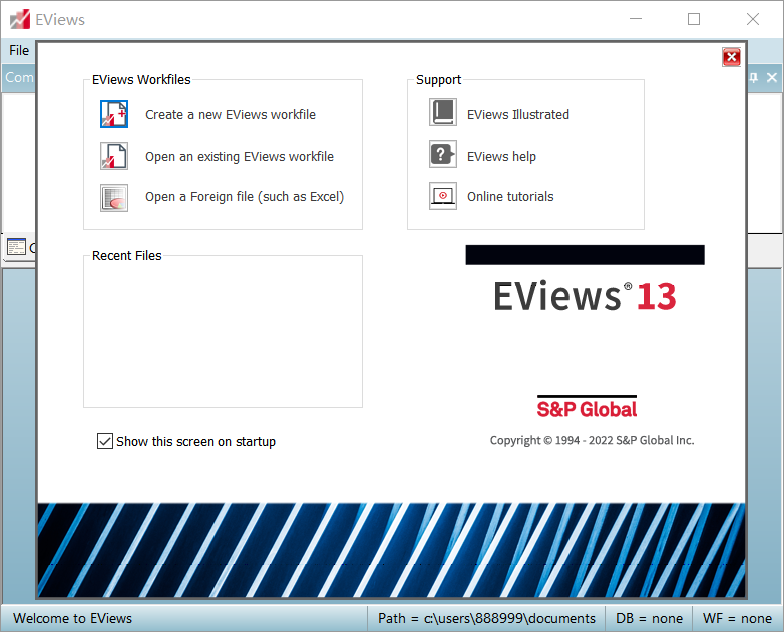Click Create a new EViews workfile
Viewport: 784px width, 632px height.
(x=230, y=114)
